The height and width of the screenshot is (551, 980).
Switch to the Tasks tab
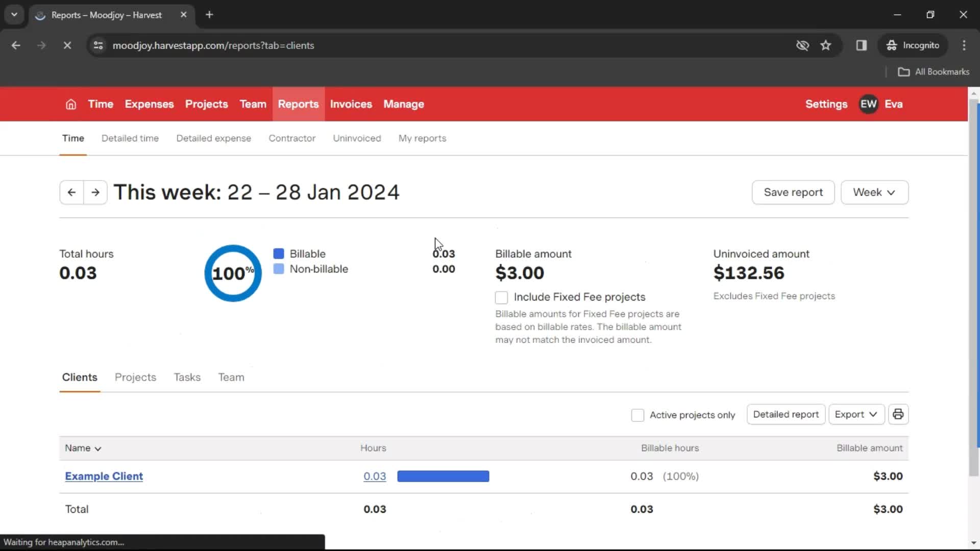tap(186, 378)
